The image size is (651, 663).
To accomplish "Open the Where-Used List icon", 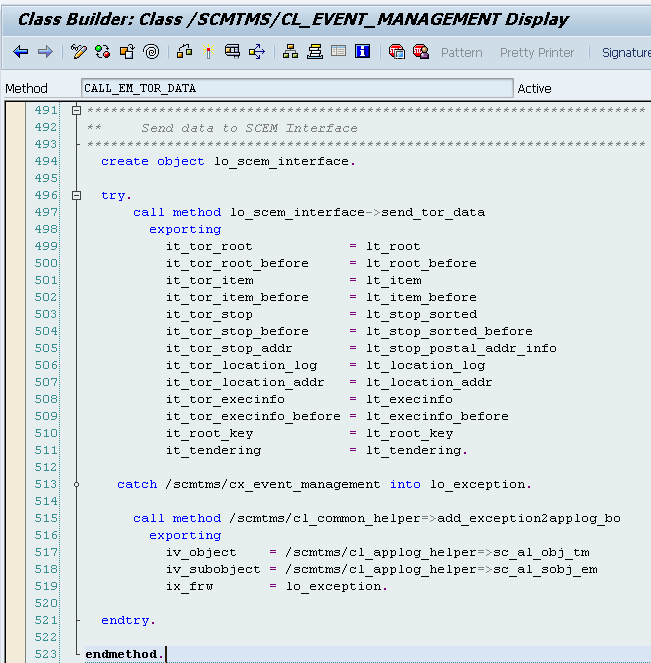I will pos(232,52).
